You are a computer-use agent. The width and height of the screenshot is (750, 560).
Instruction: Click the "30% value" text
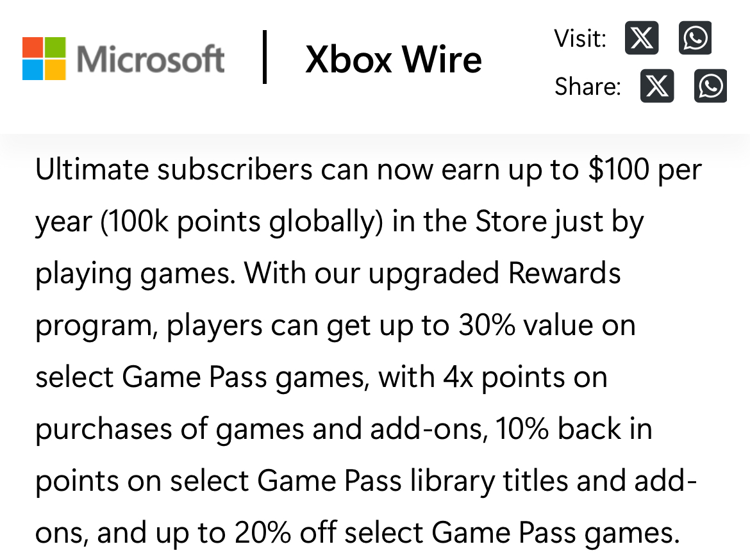(521, 325)
